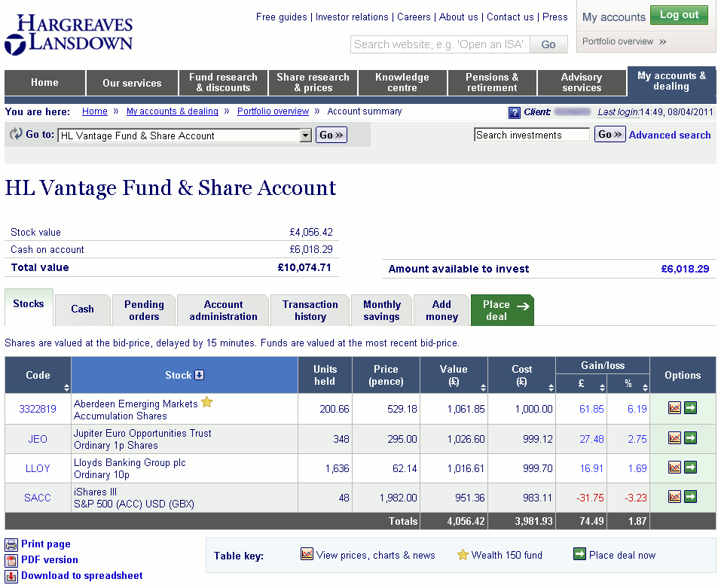This screenshot has width=721, height=588.
Task: Click the green Log out button
Action: pyautogui.click(x=679, y=15)
